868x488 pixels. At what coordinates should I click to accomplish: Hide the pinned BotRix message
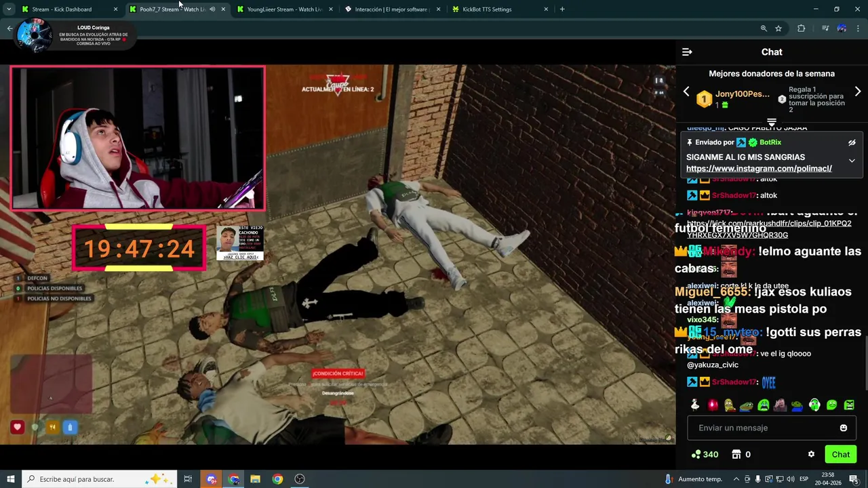(852, 143)
